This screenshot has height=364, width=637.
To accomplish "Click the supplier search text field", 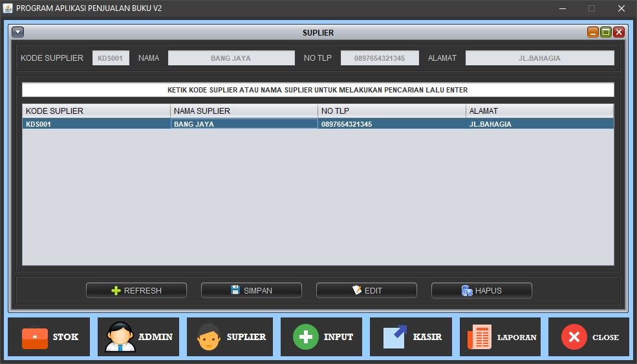I will (x=318, y=90).
